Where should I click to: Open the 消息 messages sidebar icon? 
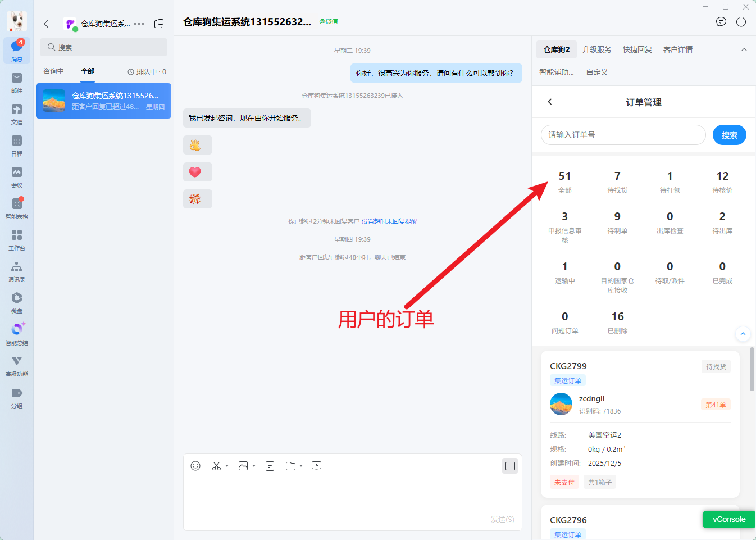17,51
